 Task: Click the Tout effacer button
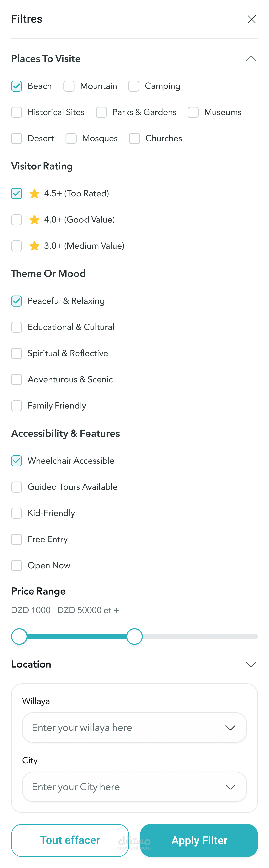[70, 840]
